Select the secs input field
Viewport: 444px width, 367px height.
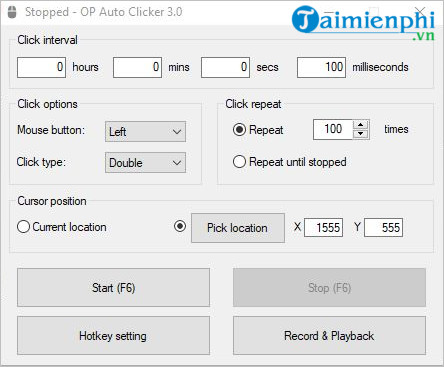pos(225,67)
